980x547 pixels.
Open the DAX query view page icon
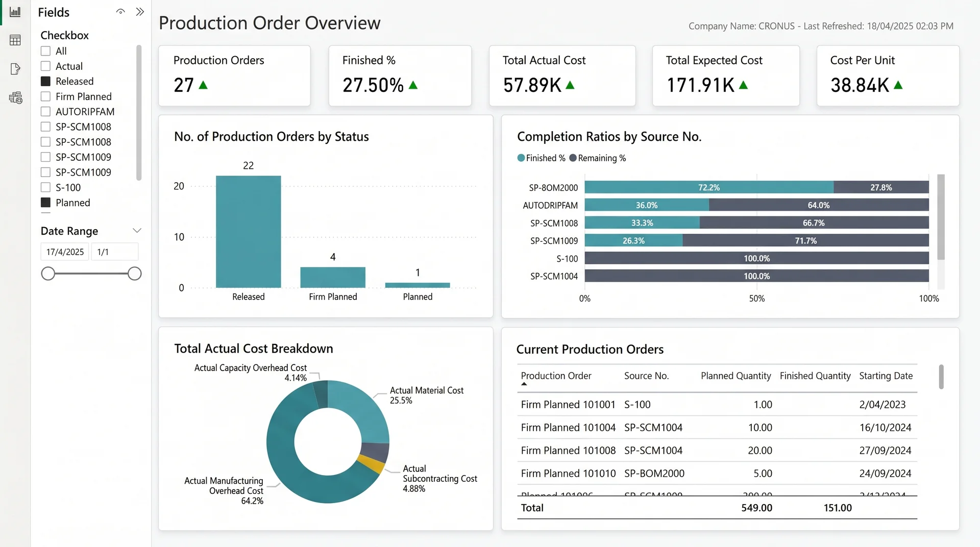pyautogui.click(x=15, y=69)
